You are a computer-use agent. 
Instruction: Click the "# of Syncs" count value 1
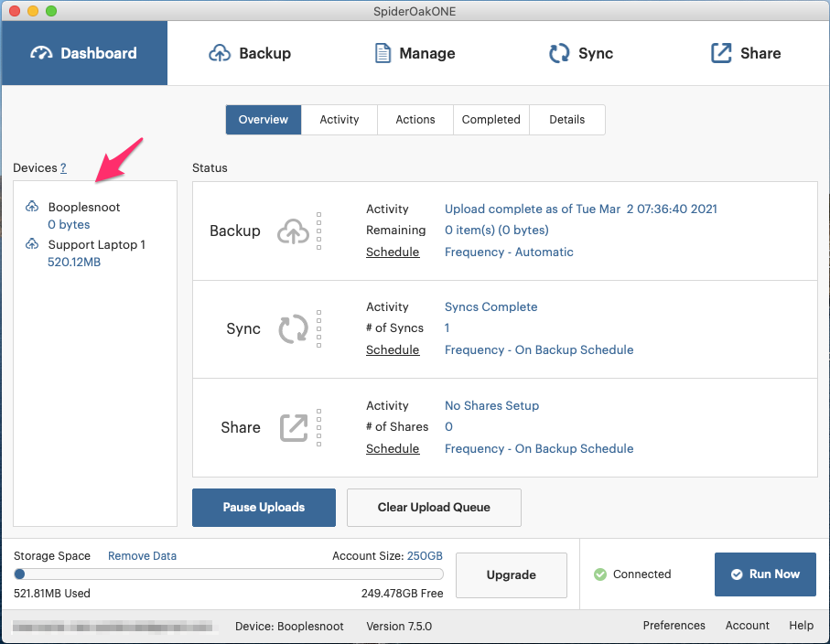447,328
